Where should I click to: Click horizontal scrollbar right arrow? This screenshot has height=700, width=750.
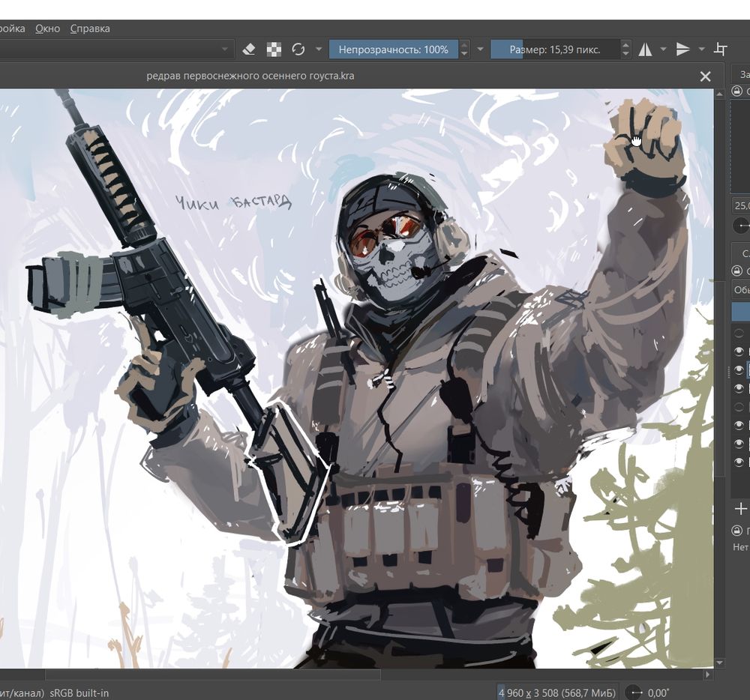click(x=708, y=675)
